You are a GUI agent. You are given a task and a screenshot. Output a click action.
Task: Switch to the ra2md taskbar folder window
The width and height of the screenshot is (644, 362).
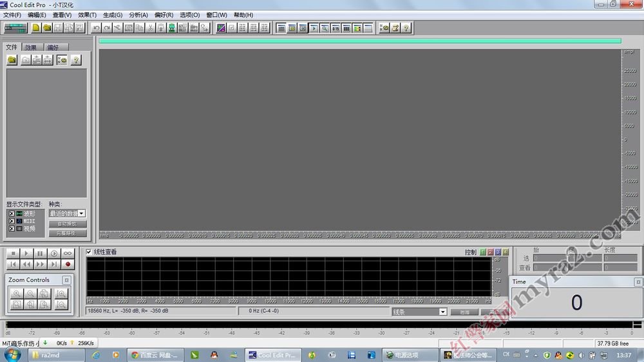pos(57,355)
